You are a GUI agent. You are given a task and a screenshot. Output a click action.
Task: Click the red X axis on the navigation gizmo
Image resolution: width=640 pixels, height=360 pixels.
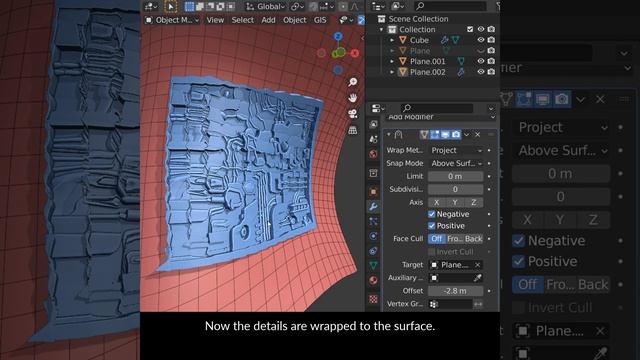click(354, 53)
